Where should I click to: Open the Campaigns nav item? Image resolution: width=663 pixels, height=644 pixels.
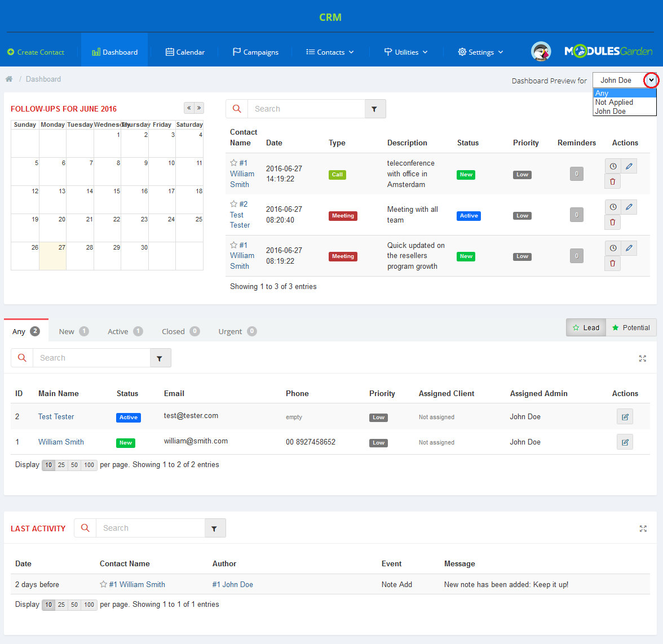(255, 52)
